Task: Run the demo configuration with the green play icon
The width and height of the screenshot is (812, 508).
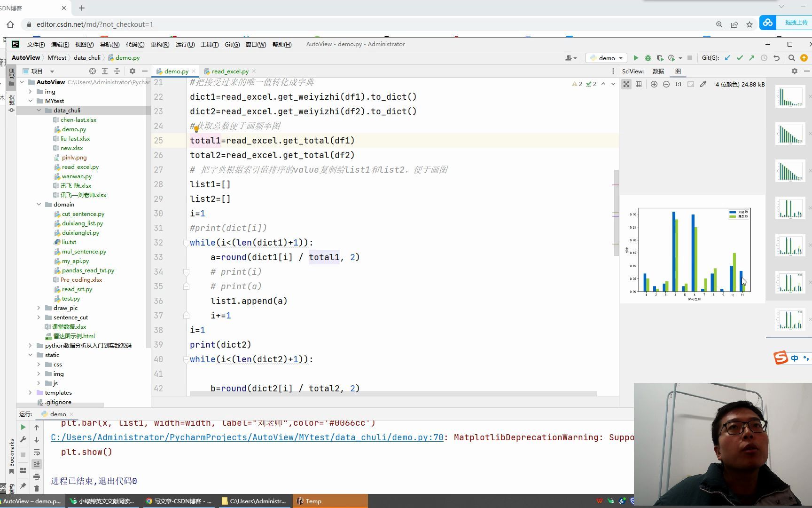Action: (x=635, y=57)
